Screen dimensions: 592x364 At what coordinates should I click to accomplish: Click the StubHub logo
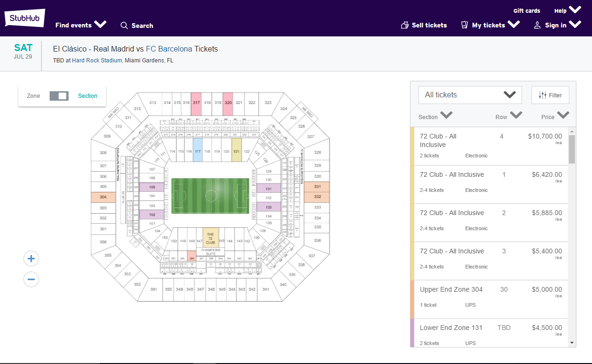click(25, 18)
